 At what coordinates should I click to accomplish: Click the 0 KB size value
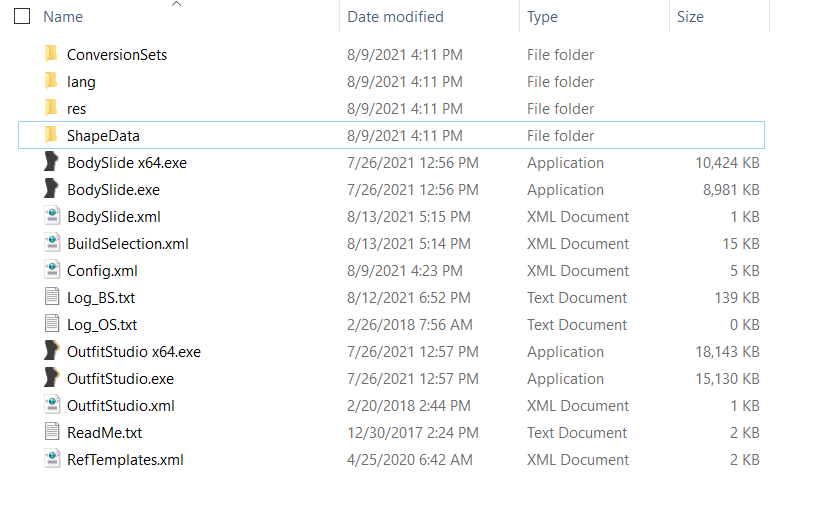(x=745, y=325)
